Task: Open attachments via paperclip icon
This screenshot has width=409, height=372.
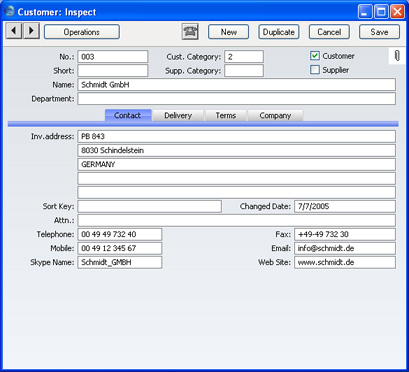Action: pos(397,55)
